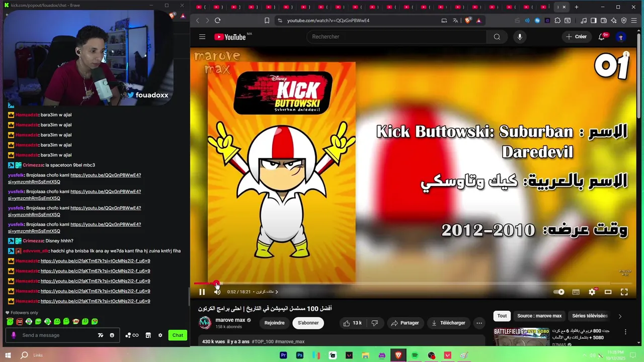644x362 pixels.
Task: Select the Séries télévisées chip
Action: click(x=590, y=316)
